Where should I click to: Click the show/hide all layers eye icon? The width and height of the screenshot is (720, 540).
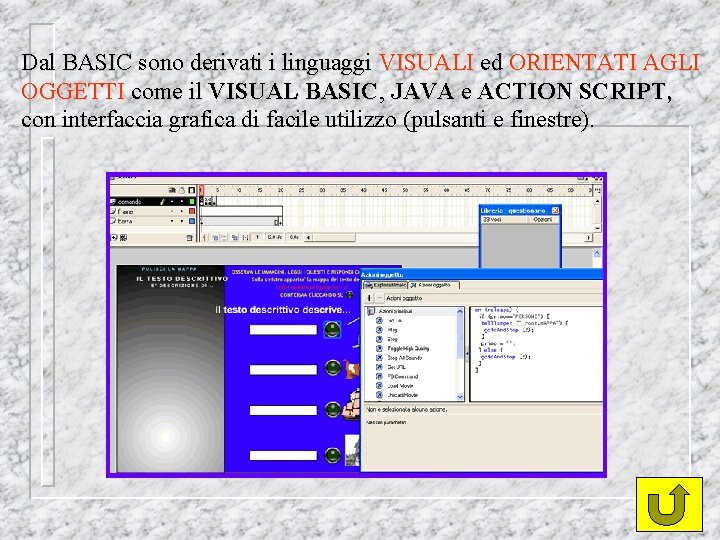172,190
